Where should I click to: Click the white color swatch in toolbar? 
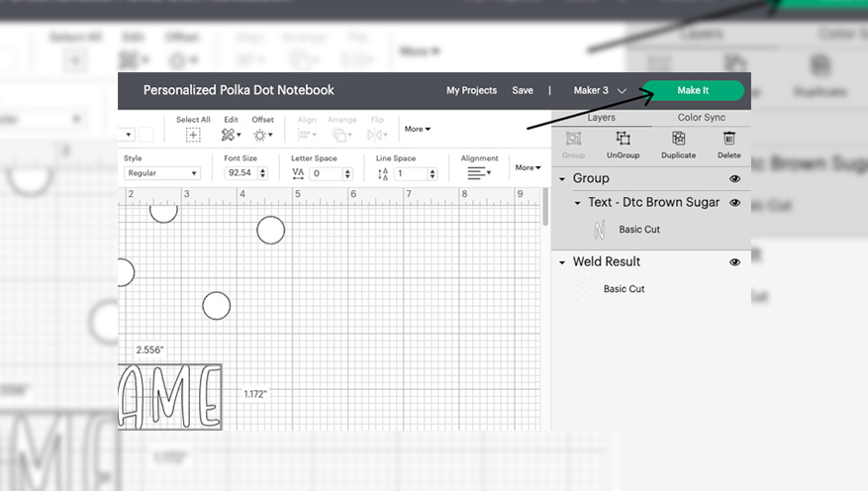click(x=145, y=134)
